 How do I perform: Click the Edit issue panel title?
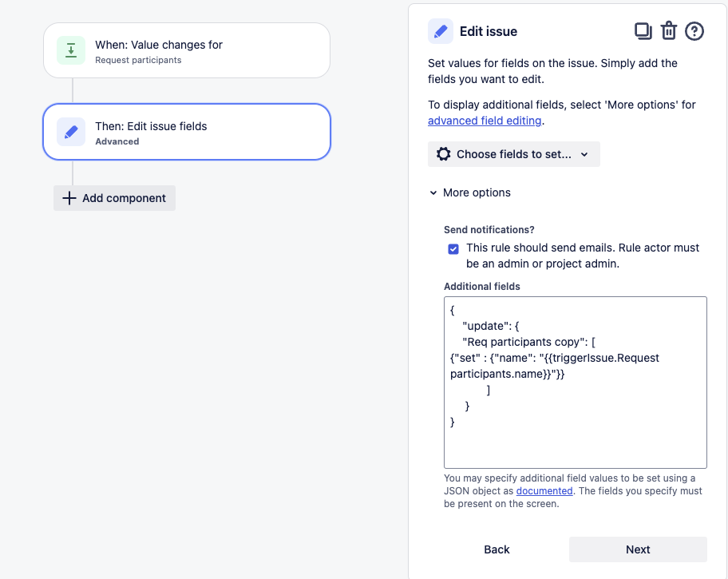[488, 31]
